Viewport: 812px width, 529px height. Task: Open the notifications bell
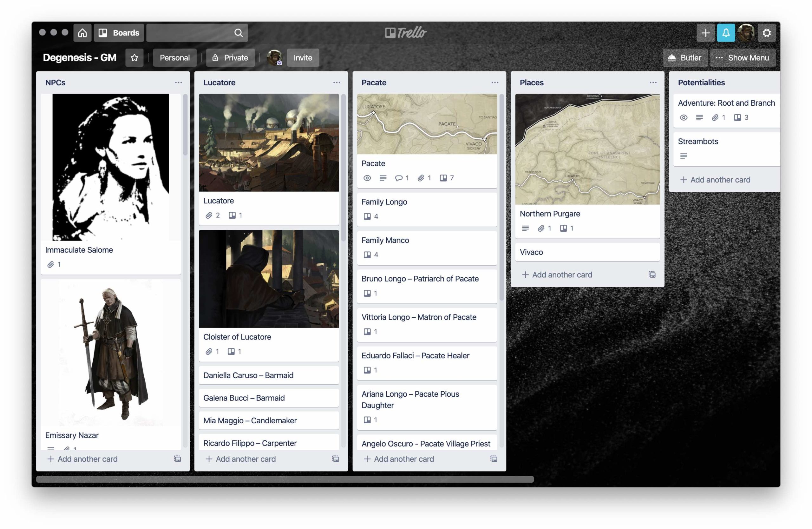click(x=726, y=33)
